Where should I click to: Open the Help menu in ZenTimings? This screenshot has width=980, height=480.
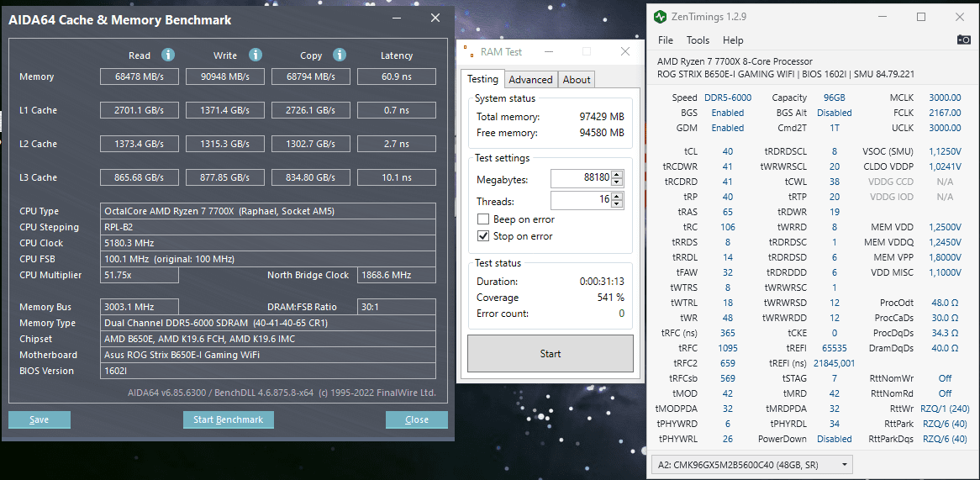coord(733,40)
